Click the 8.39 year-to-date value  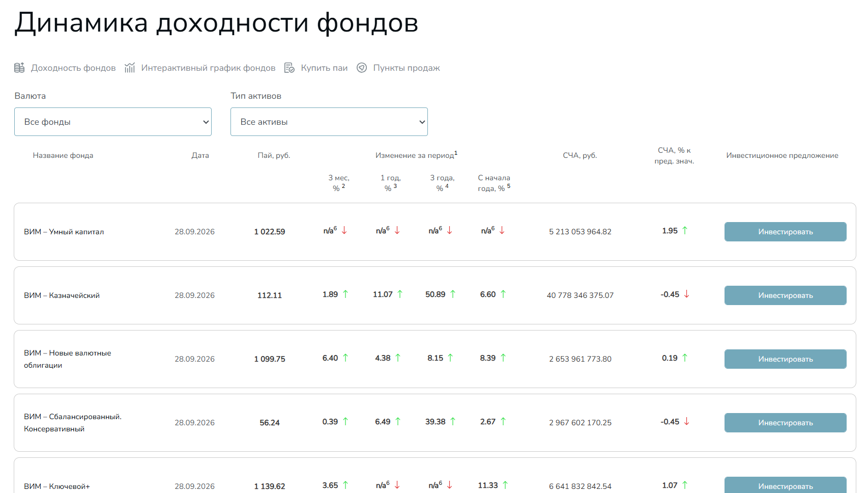tap(488, 358)
